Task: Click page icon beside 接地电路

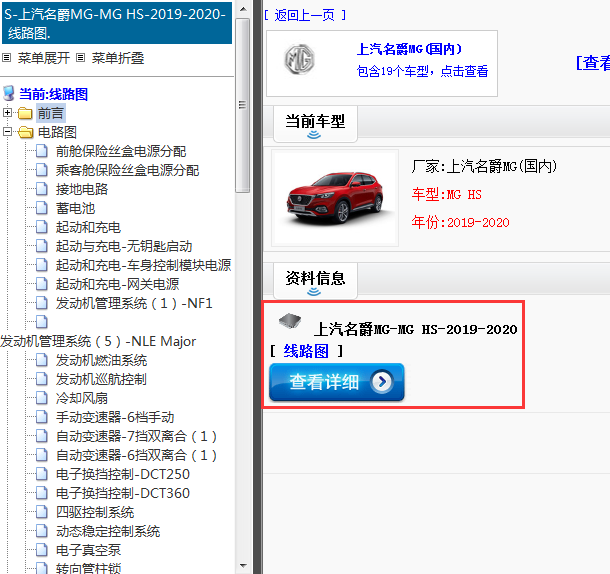Action: pyautogui.click(x=42, y=189)
